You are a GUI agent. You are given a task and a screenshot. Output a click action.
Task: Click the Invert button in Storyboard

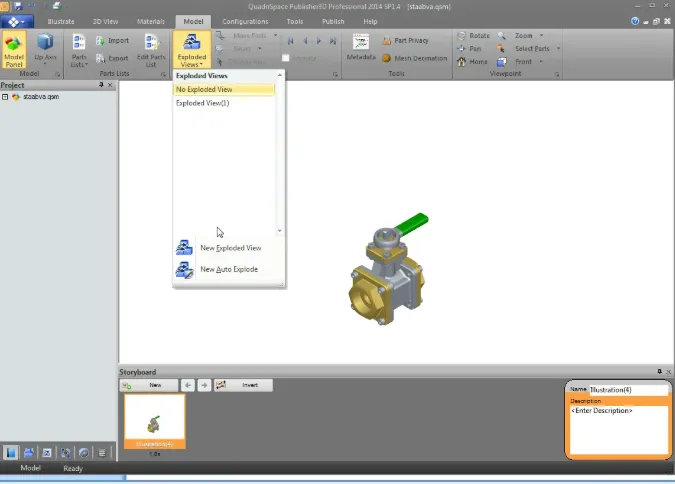243,385
